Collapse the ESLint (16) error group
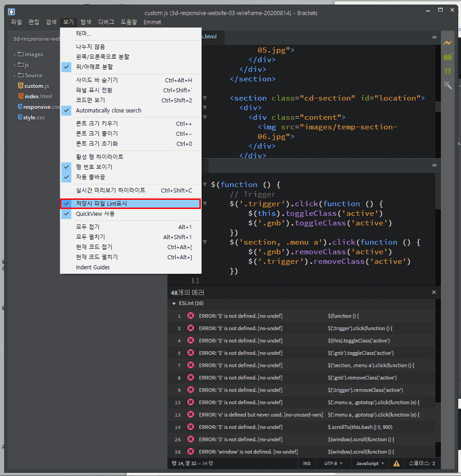 coord(174,304)
